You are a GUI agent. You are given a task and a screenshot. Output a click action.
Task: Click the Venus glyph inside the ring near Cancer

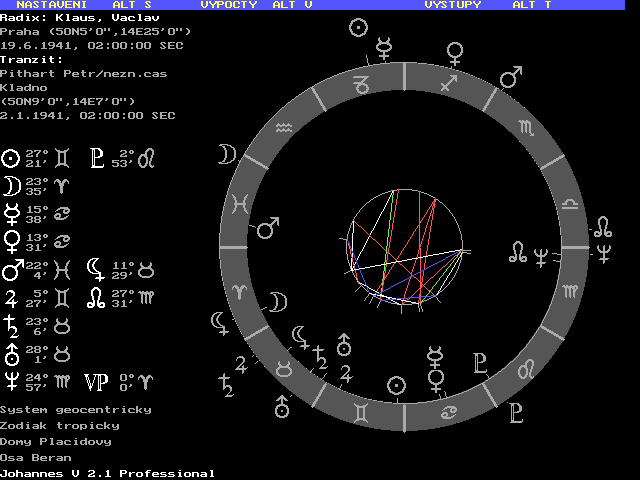tap(436, 381)
